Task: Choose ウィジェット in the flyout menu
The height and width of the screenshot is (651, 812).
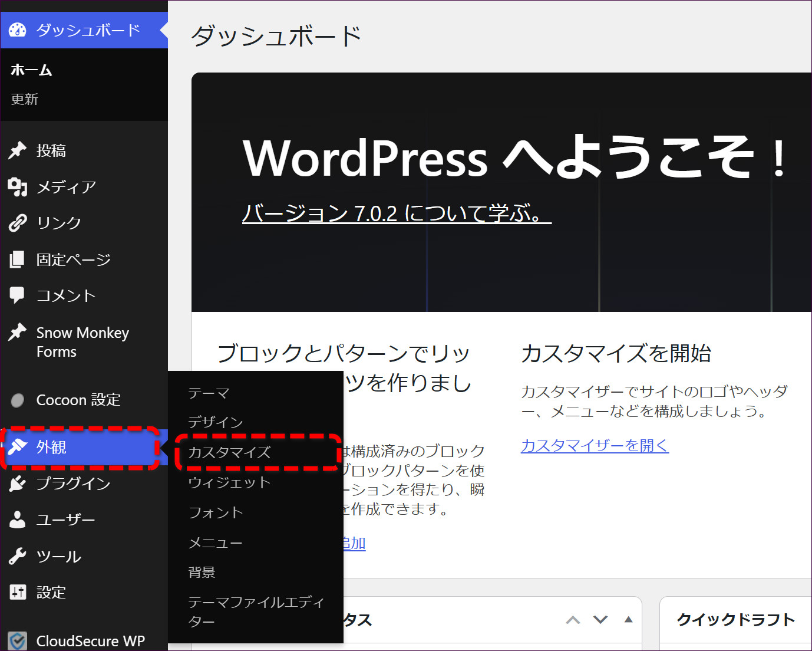Action: coord(230,482)
